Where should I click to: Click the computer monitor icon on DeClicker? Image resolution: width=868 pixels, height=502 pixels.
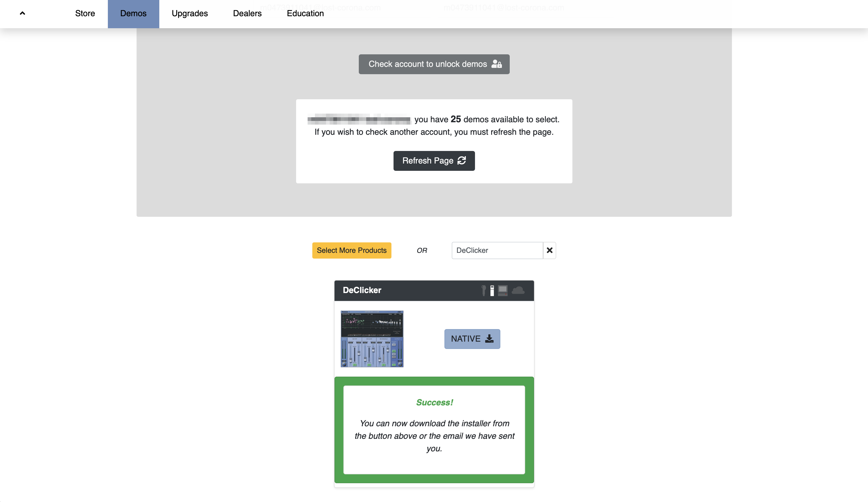pos(502,290)
